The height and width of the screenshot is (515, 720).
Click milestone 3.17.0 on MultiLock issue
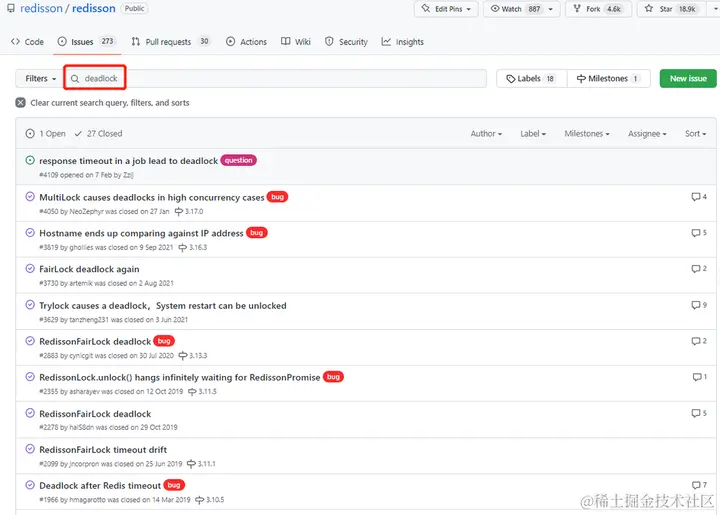pos(189,212)
